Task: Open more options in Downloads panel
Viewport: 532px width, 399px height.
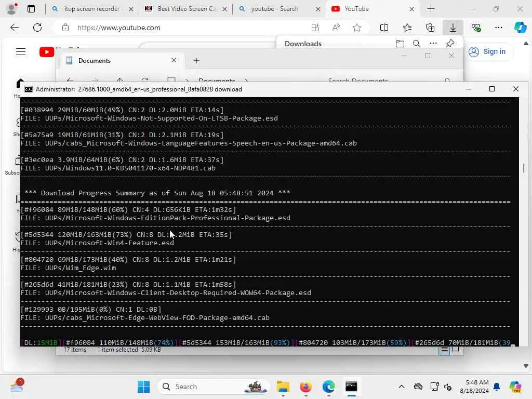Action: tap(433, 44)
